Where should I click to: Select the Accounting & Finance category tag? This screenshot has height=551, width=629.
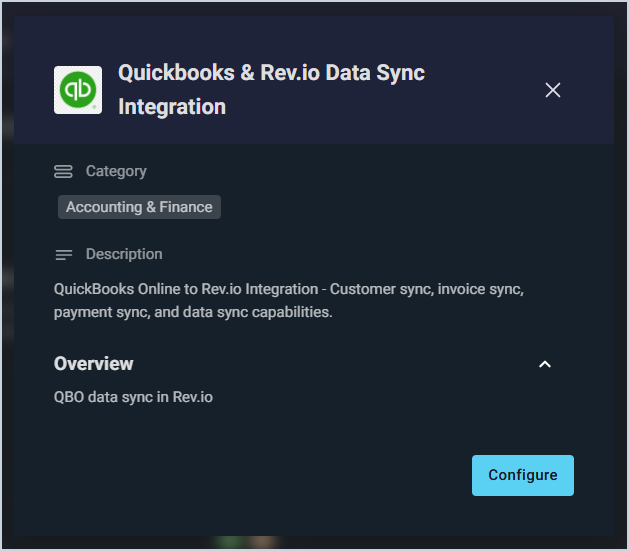[x=139, y=207]
